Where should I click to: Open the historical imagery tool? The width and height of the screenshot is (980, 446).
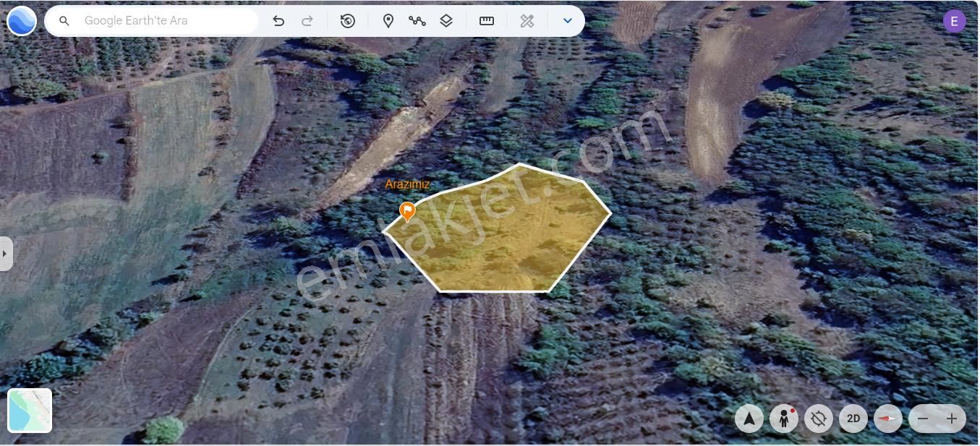(x=348, y=20)
